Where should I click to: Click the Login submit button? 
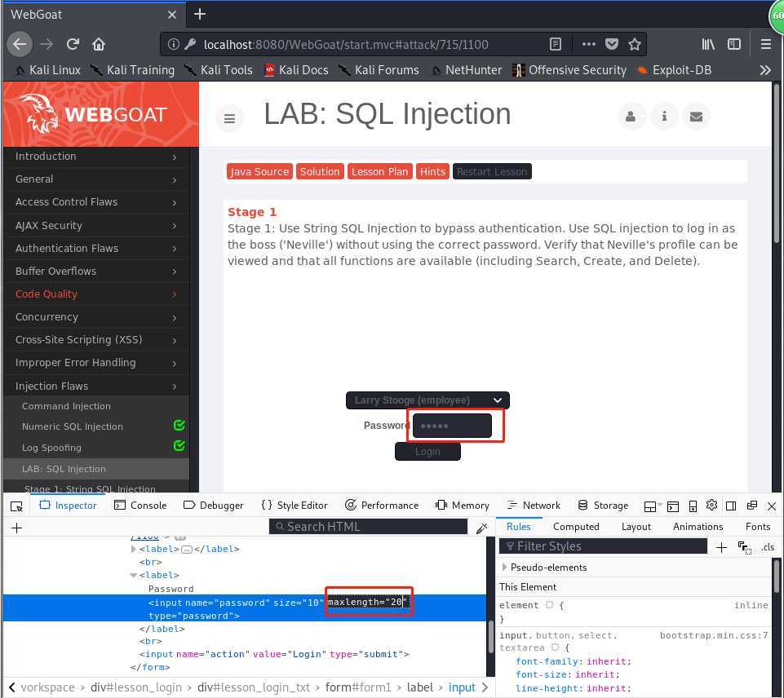[x=427, y=452]
